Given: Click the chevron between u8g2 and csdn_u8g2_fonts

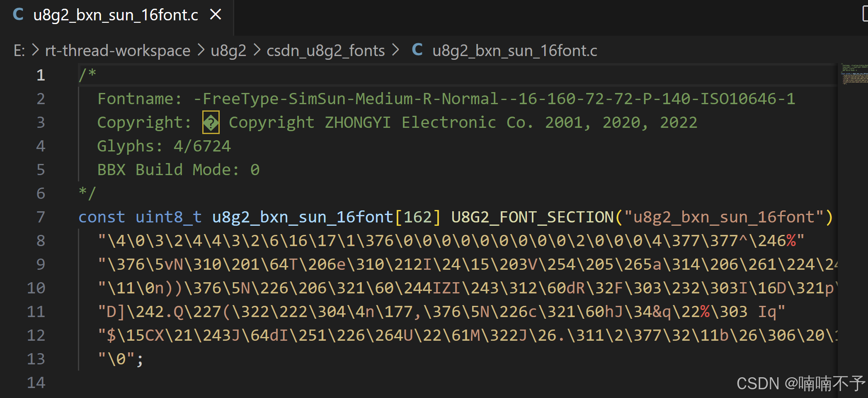Looking at the screenshot, I should [257, 49].
